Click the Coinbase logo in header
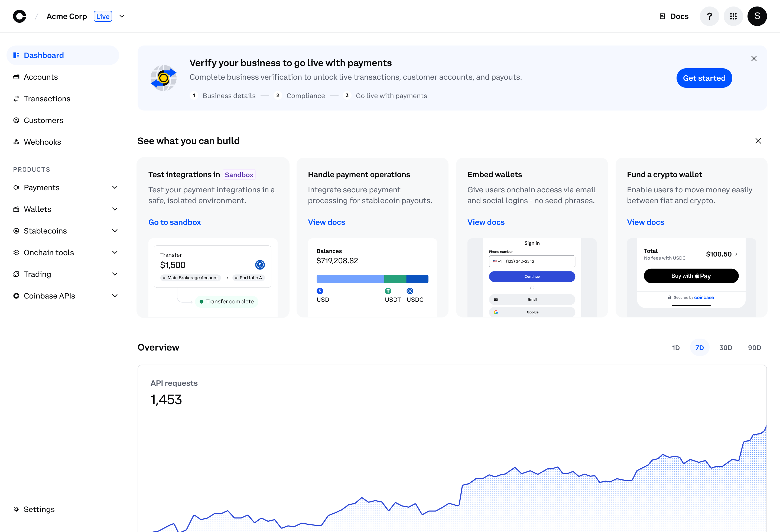The height and width of the screenshot is (532, 780). pyautogui.click(x=19, y=16)
